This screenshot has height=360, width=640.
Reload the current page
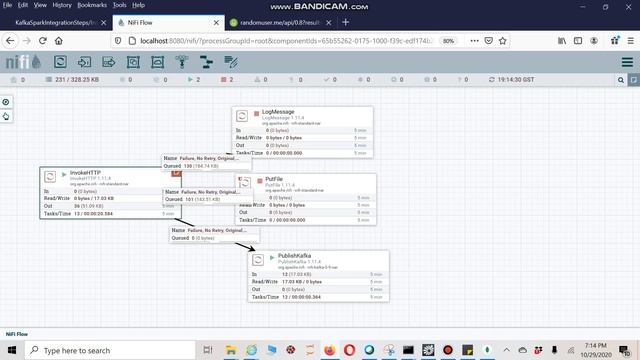(43, 41)
